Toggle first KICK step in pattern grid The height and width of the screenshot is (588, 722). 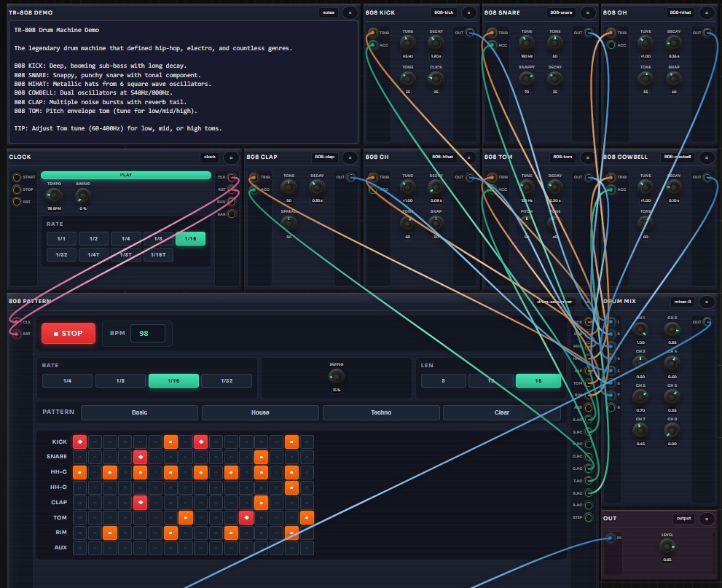tap(80, 442)
